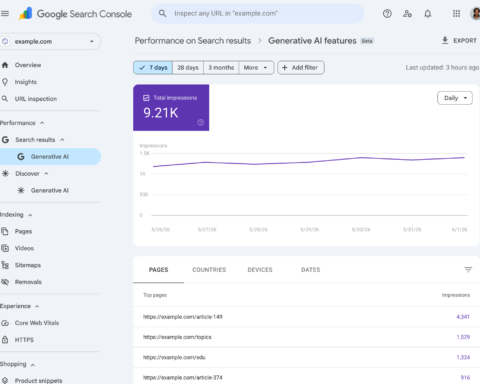Click the Google Search Console logo
This screenshot has width=480, height=384.
pyautogui.click(x=75, y=14)
